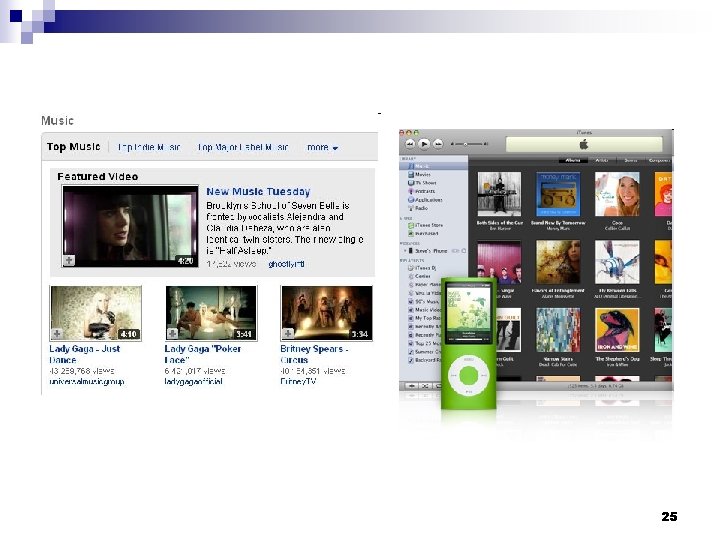This screenshot has width=720, height=540.
Task: Open the Music Videos smart playlist
Action: (x=424, y=310)
